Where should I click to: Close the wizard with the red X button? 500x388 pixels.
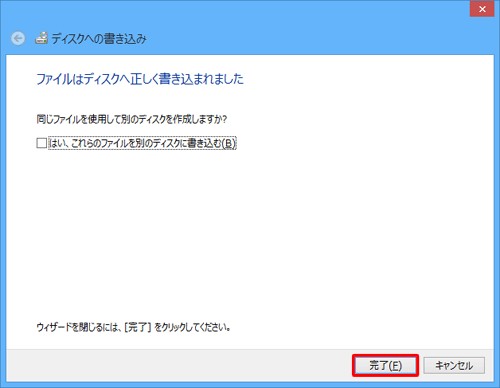(x=482, y=9)
